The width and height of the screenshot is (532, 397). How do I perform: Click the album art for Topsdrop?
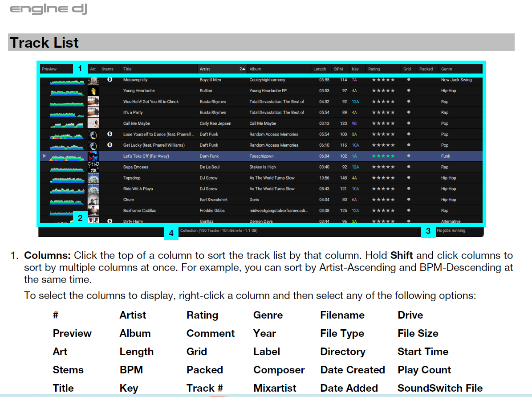tap(93, 178)
